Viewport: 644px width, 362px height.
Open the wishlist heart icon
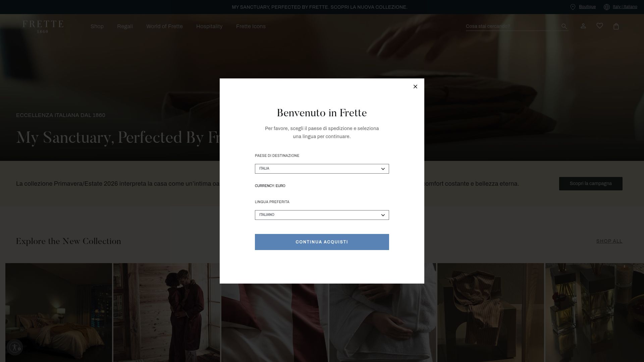tap(600, 26)
